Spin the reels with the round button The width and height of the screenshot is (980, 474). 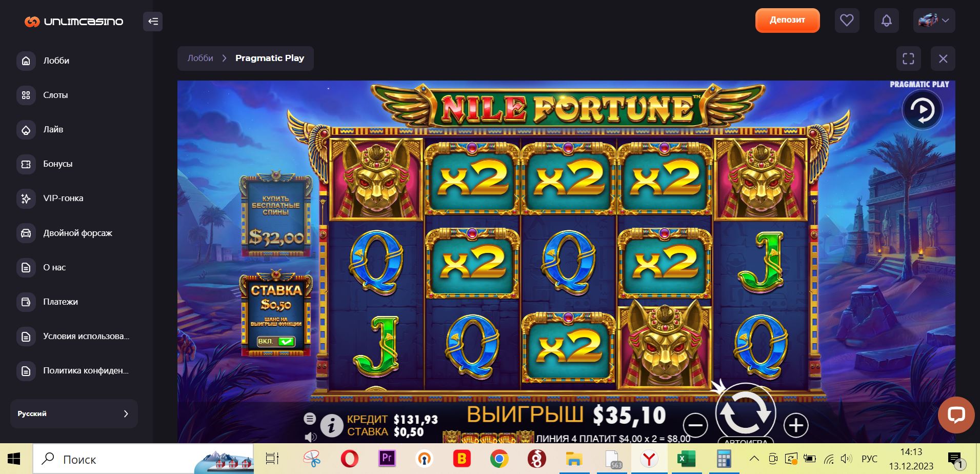tap(746, 413)
